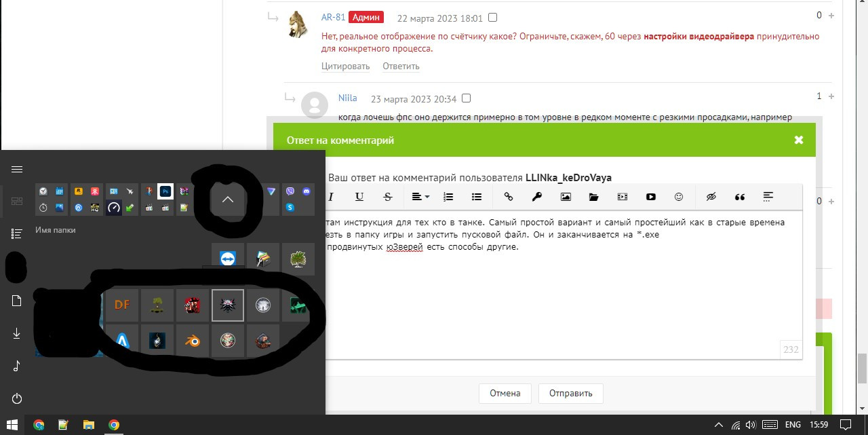The width and height of the screenshot is (868, 435).
Task: Click the insert link icon in editor
Action: coord(509,197)
